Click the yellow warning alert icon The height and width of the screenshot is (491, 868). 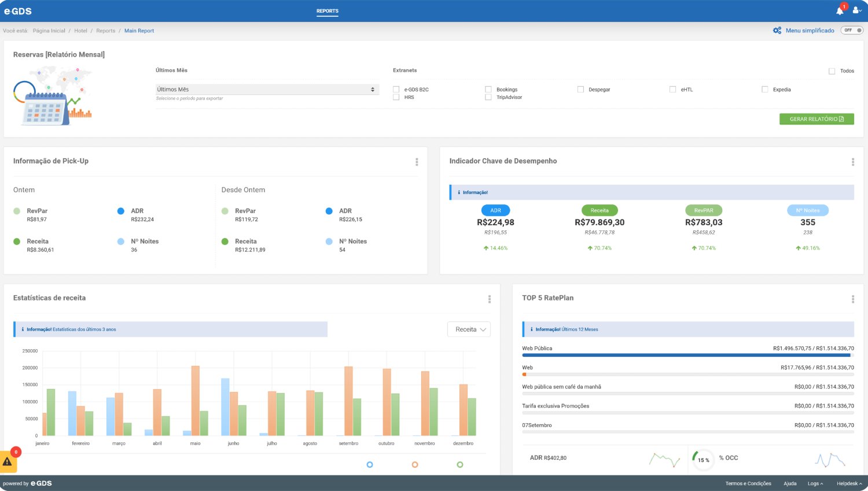click(8, 461)
